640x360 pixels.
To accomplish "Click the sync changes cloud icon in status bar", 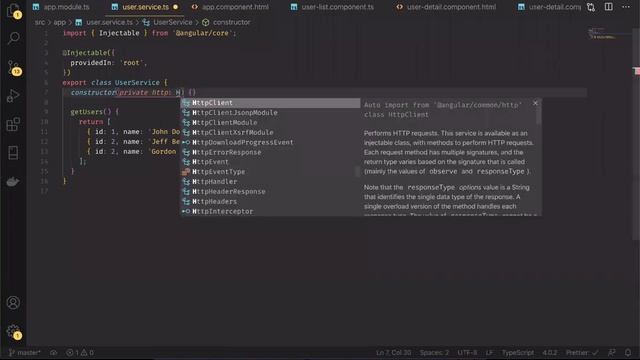I will tap(53, 353).
